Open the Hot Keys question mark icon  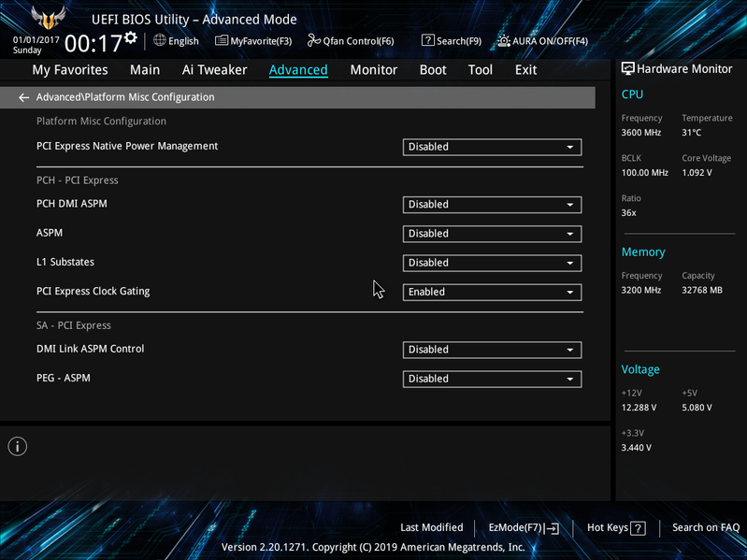(638, 528)
